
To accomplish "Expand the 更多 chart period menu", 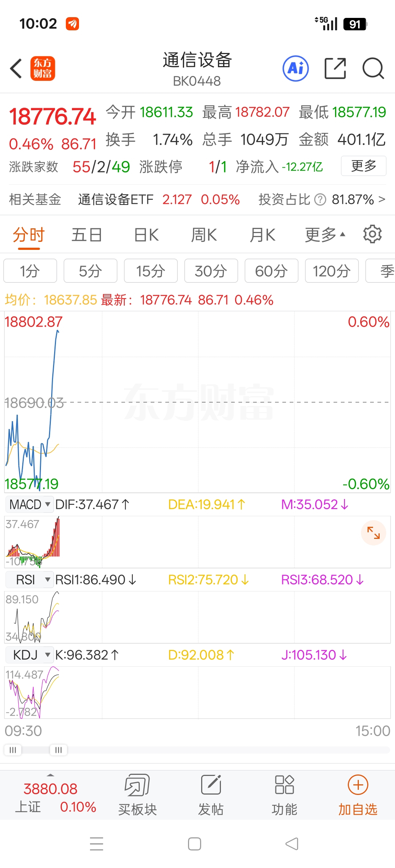I will [x=325, y=235].
